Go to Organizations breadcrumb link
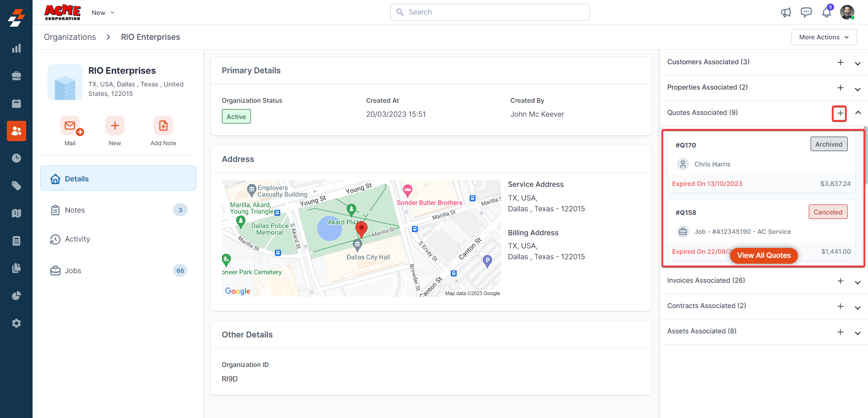Screen dimensions: 868x418 pyautogui.click(x=70, y=37)
